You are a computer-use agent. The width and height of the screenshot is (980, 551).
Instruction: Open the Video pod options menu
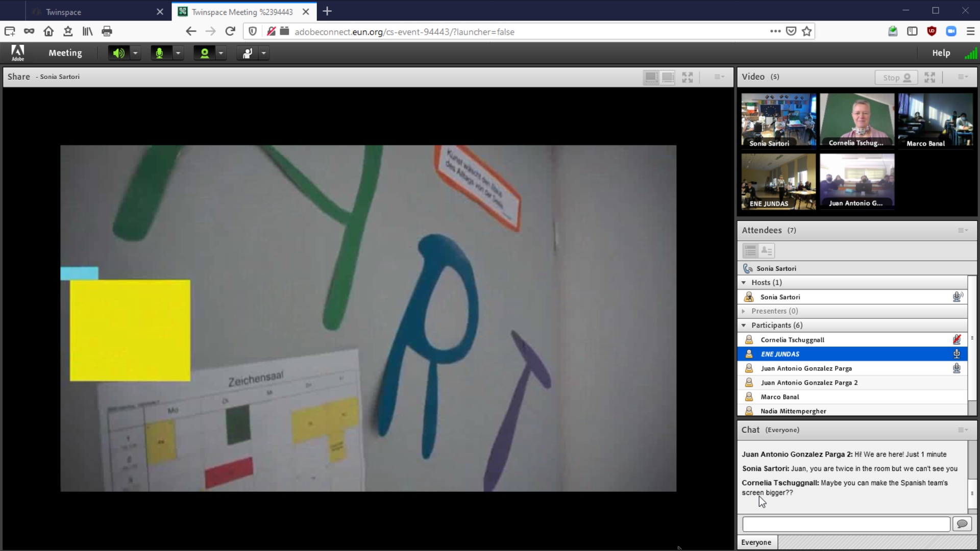tap(963, 77)
